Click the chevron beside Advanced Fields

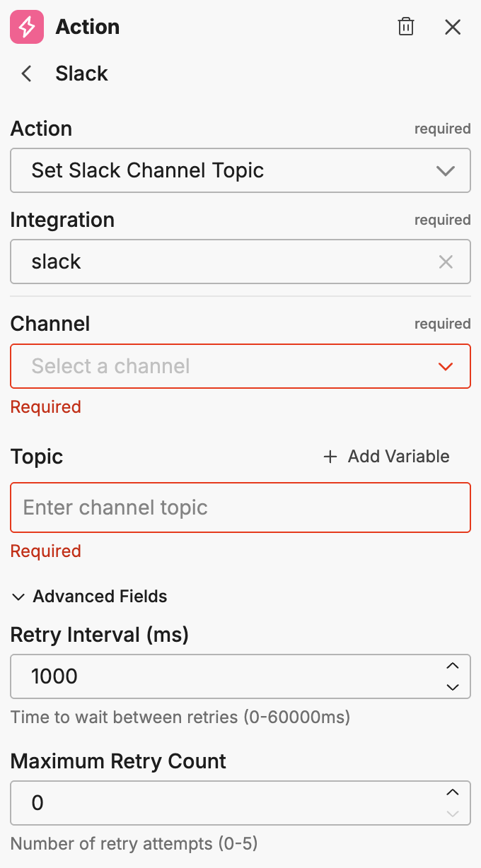pyautogui.click(x=18, y=597)
